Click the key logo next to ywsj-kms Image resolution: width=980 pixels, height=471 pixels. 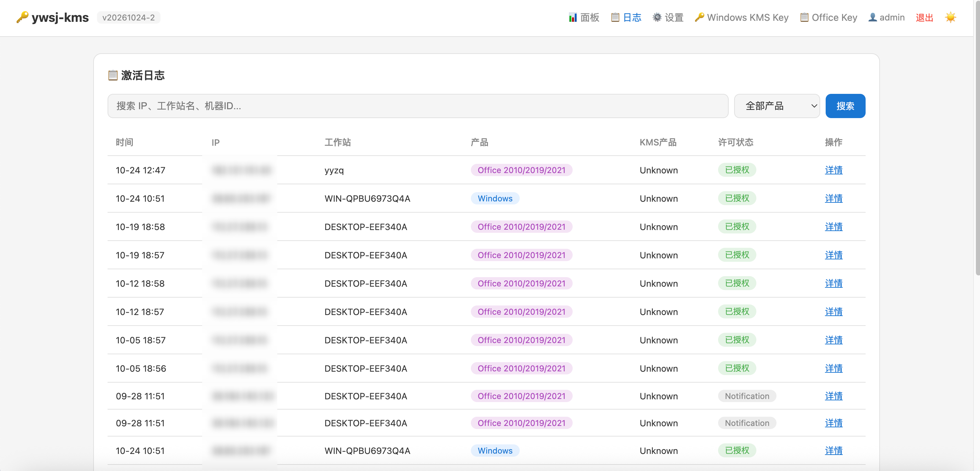22,17
